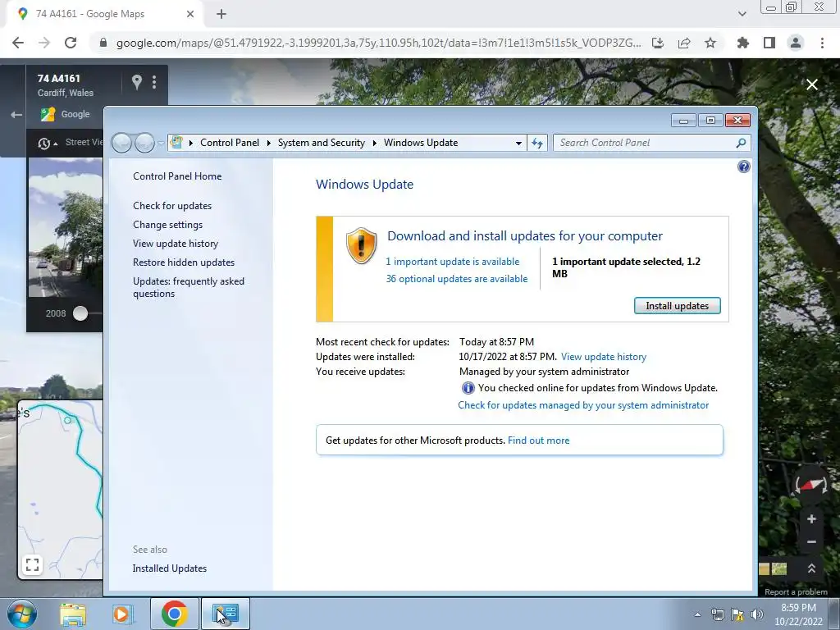Viewport: 840px width, 630px height.
Task: Click the Street View historical thumbnail image
Action: pos(66,229)
